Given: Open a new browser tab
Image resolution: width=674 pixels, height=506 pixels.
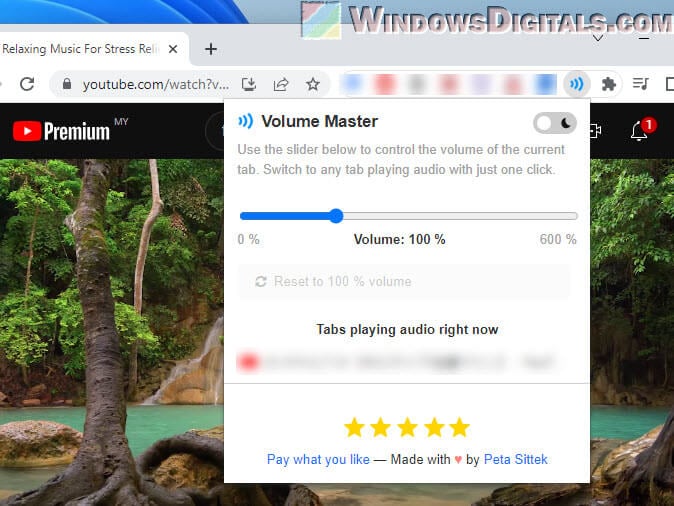Looking at the screenshot, I should coord(211,49).
